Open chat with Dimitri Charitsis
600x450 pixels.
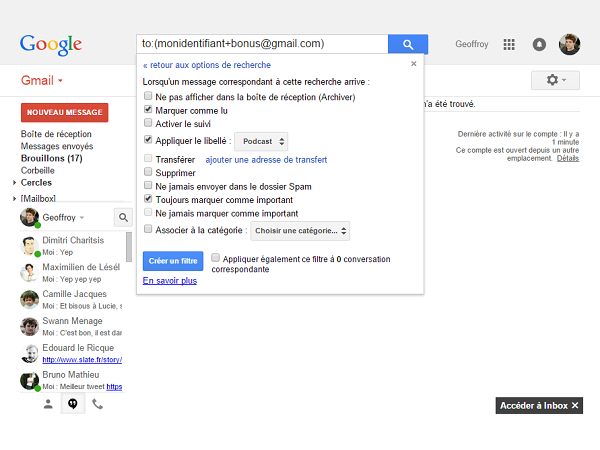point(72,246)
